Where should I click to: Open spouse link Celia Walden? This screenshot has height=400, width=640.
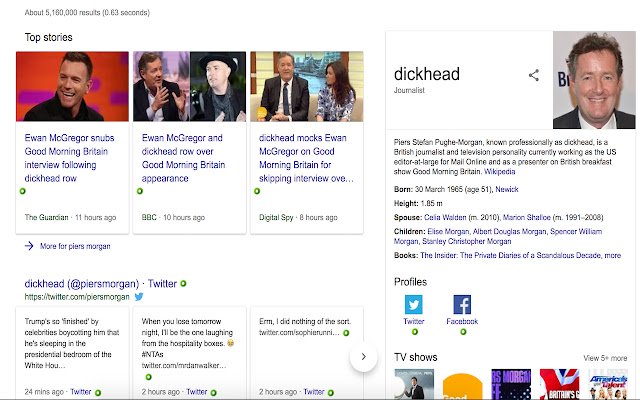click(x=445, y=218)
